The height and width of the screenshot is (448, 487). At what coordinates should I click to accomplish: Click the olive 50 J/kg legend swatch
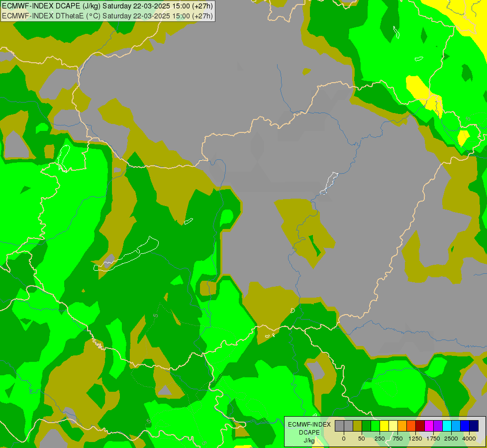point(358,426)
